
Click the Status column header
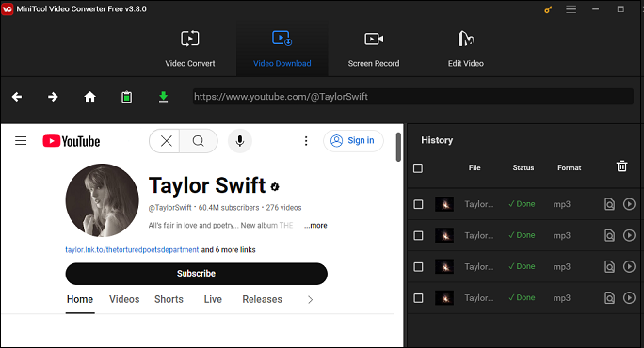tap(523, 167)
